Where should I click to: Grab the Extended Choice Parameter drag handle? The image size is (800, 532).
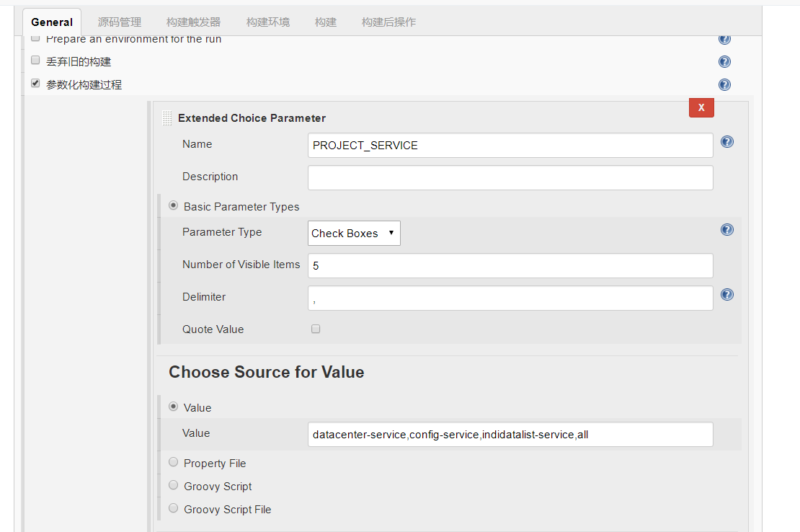click(x=167, y=118)
